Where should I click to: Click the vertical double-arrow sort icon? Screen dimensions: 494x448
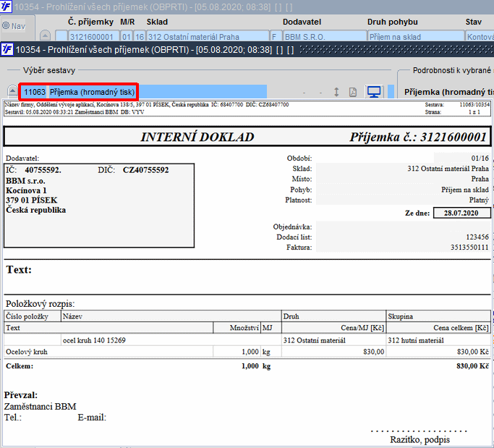click(336, 92)
